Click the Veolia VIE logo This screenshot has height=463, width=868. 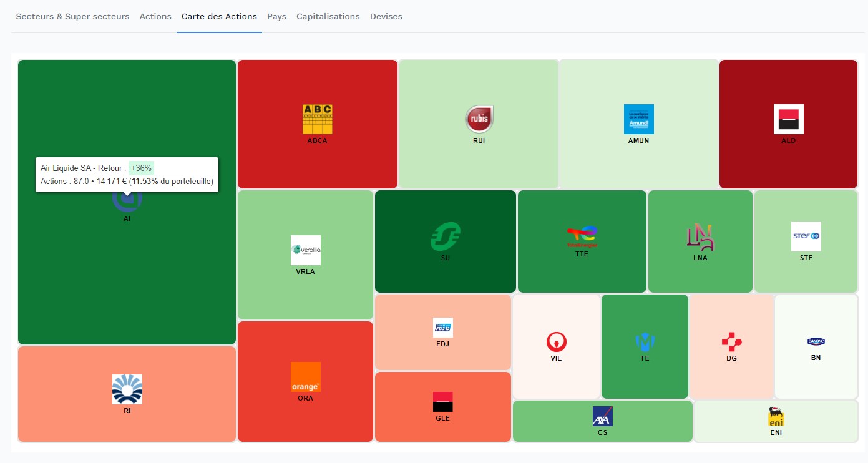(x=556, y=342)
